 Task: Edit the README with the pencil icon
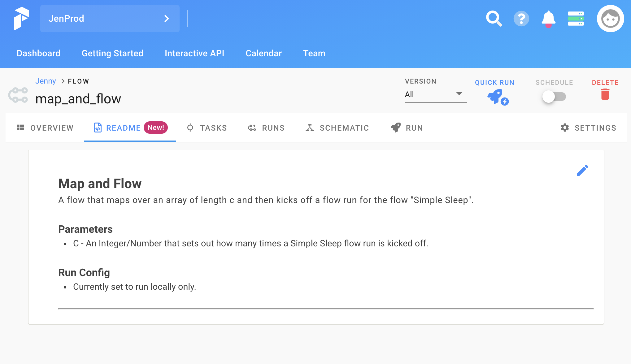582,170
